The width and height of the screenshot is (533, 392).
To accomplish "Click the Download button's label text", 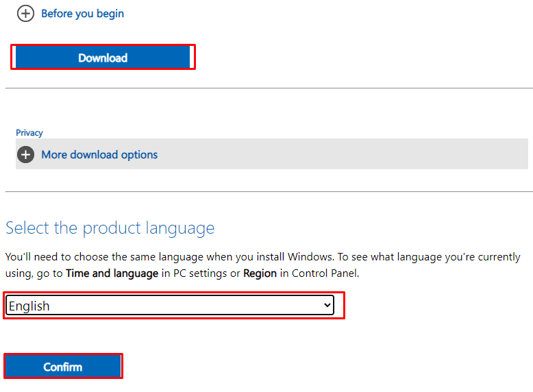I will click(x=103, y=58).
